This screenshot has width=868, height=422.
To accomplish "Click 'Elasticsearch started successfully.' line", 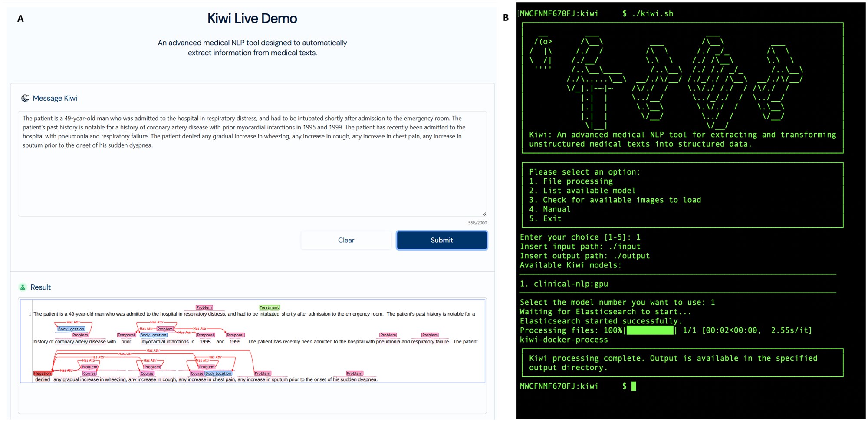I will pos(601,321).
